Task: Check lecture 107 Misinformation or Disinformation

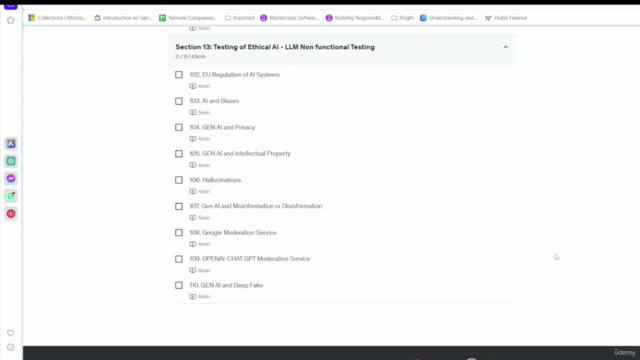Action: coord(179,207)
